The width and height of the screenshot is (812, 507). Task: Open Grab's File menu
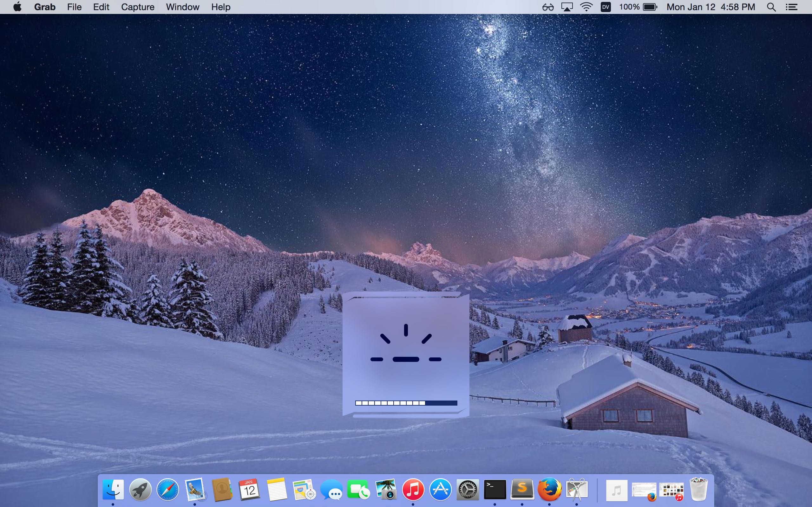(74, 7)
